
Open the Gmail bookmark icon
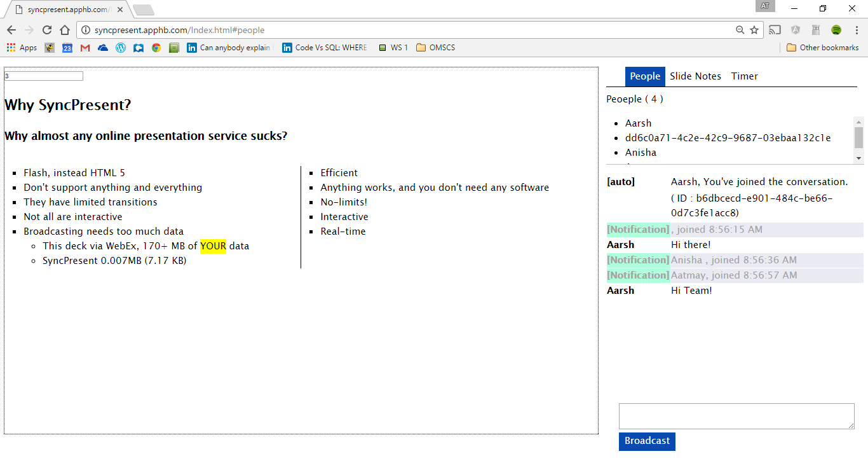[85, 48]
